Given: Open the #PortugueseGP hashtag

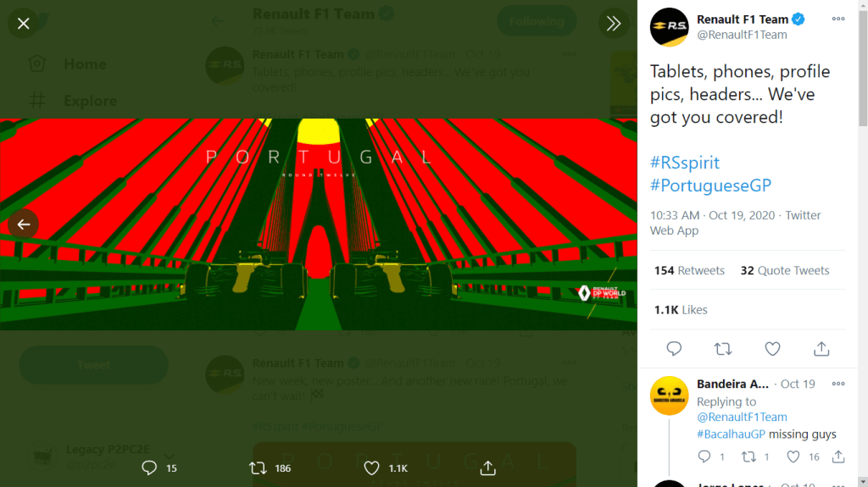Looking at the screenshot, I should click(x=710, y=185).
